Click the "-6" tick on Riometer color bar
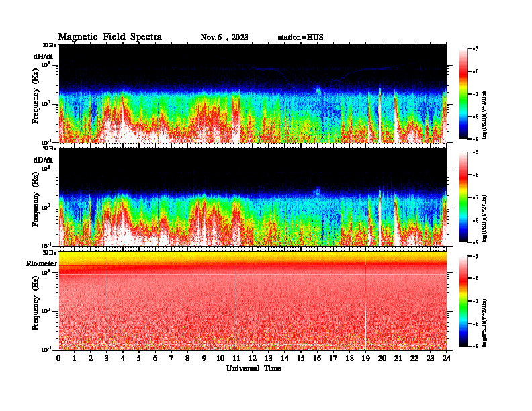The height and width of the screenshot is (411, 532). [x=476, y=279]
